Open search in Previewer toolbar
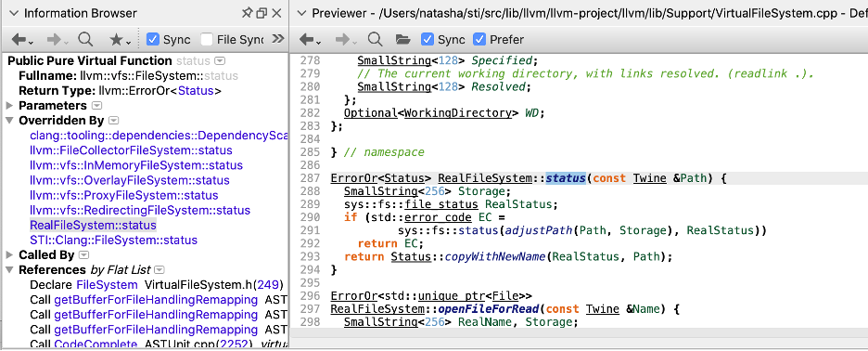868x351 pixels. 376,39
